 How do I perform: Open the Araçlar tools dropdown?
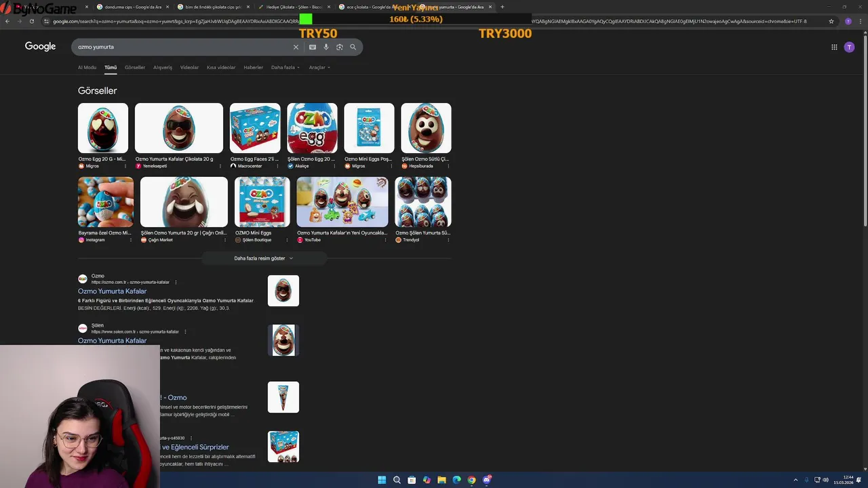[x=319, y=67]
